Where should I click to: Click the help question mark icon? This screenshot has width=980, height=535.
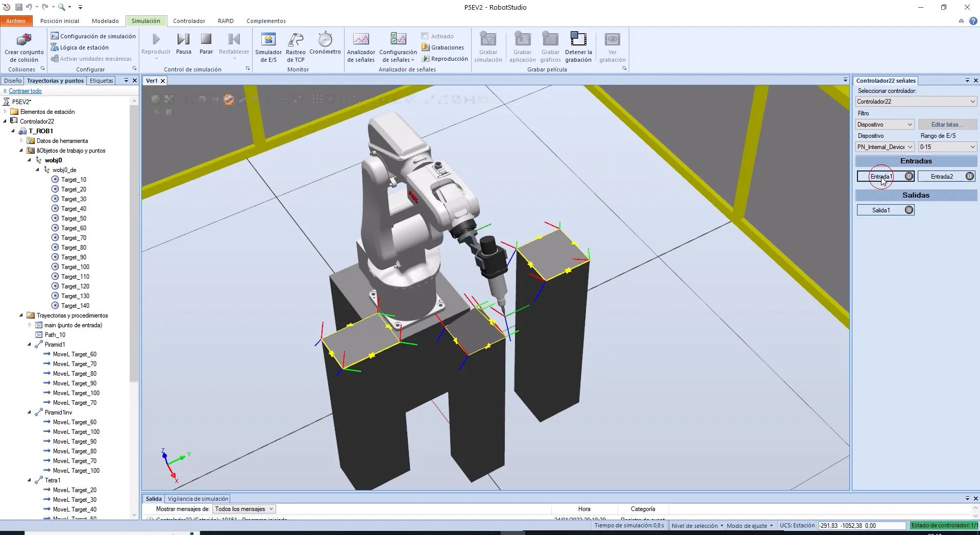(973, 21)
